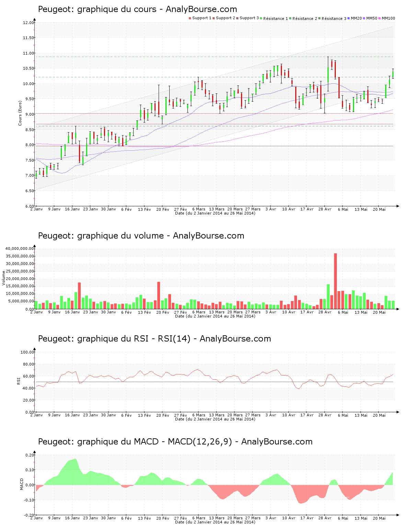Screen dimensions: 412x532
Task: Click the 'graphique du RSI - RSI(14)' title
Action: pyautogui.click(x=134, y=339)
